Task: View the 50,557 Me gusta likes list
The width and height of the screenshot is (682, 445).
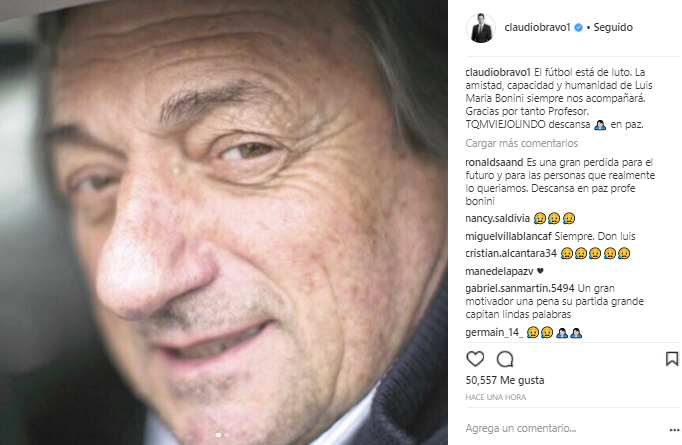Action: point(505,380)
